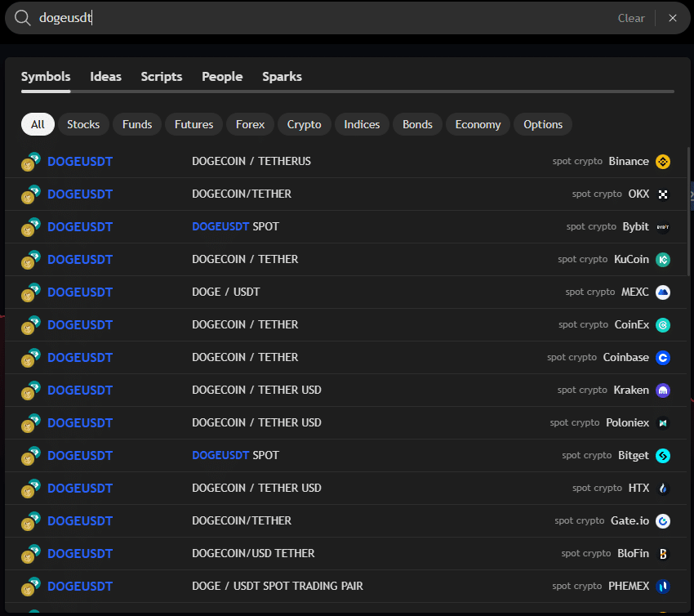Select 'DOGEUSDT SPOT' description in Bybit row
Image resolution: width=694 pixels, height=616 pixels.
(235, 227)
